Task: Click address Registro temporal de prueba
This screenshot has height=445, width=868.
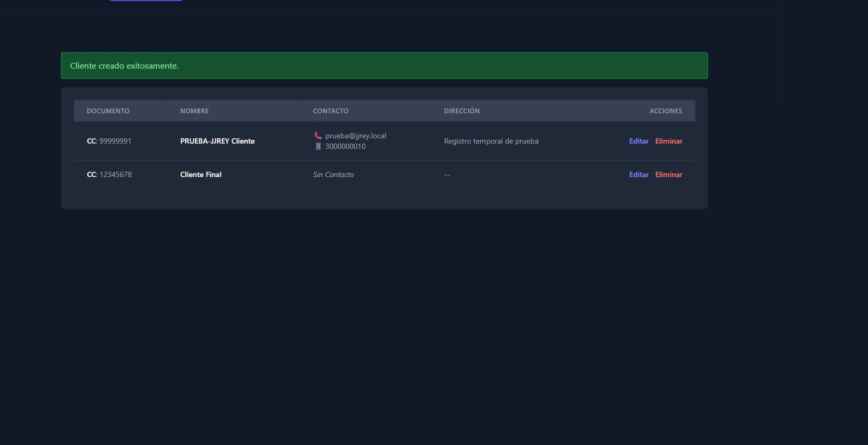Action: pos(491,141)
